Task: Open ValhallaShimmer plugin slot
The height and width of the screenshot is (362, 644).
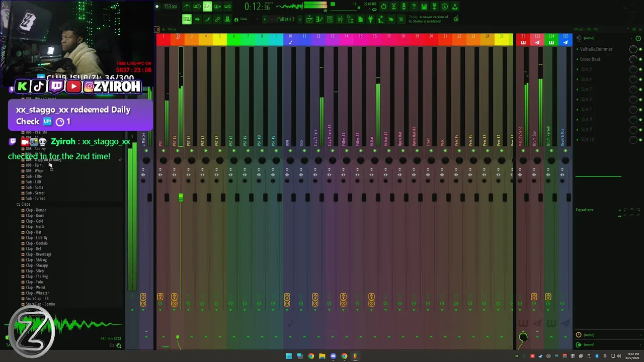Action: click(596, 49)
